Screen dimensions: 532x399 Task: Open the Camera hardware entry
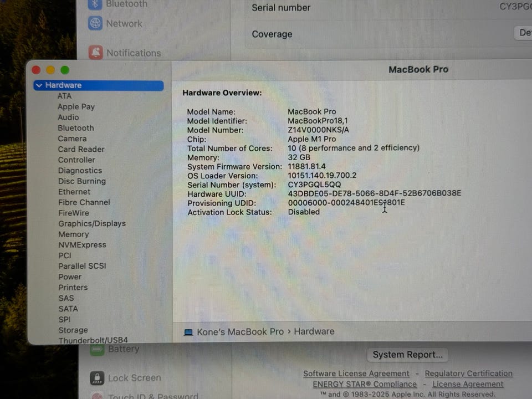point(72,139)
